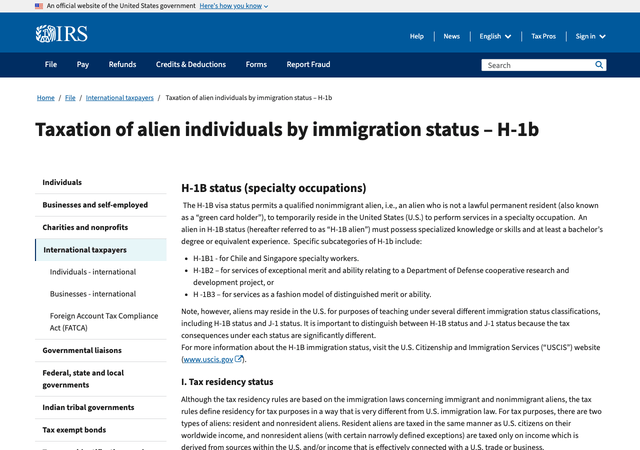Screen dimensions: 640x450
Task: Open Foreign Account Tax Compliance Act (FATCA)
Action: point(104,322)
